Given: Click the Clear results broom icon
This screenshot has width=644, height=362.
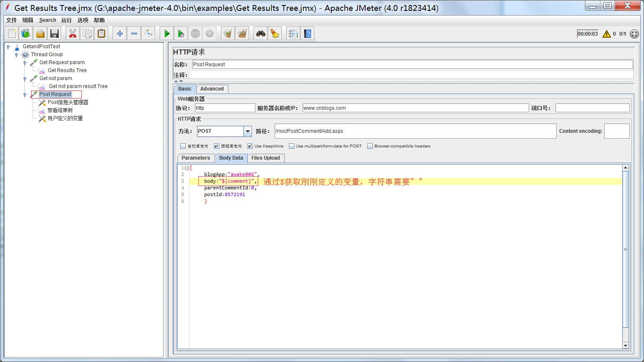Looking at the screenshot, I should pos(228,34).
